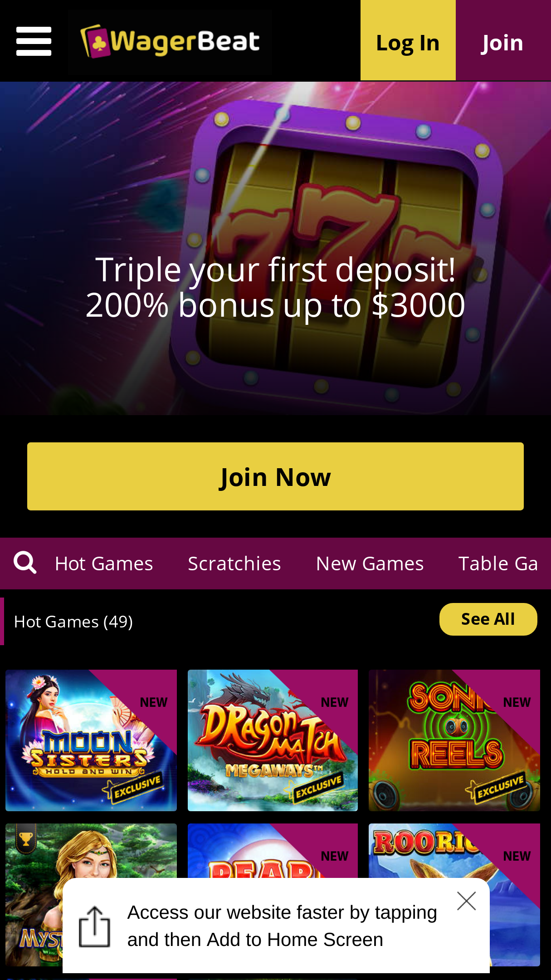Open the hamburger navigation menu
Screen dimensions: 551x980
point(34,41)
